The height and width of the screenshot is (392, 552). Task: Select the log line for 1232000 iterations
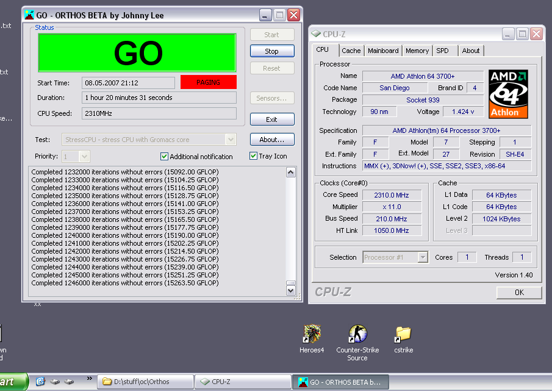125,172
